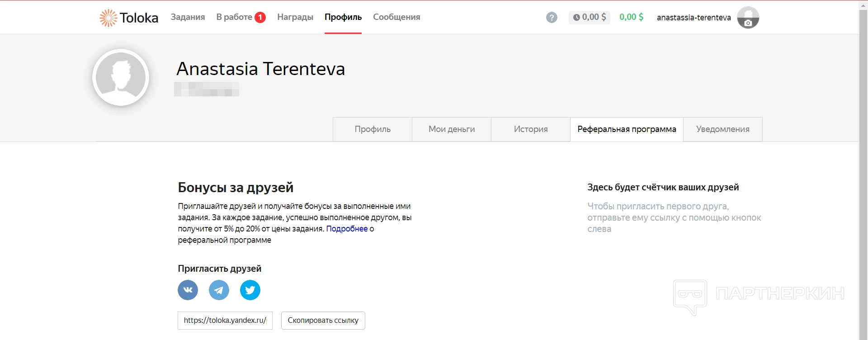
Task: Share referral link via Telegram icon
Action: [x=219, y=290]
